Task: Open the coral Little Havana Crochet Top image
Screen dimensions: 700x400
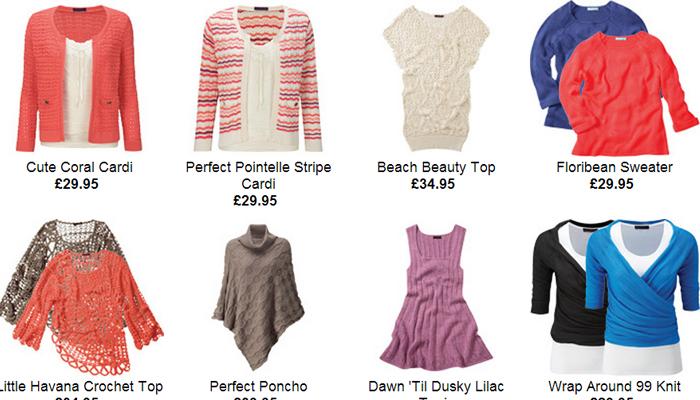Action: 87,312
